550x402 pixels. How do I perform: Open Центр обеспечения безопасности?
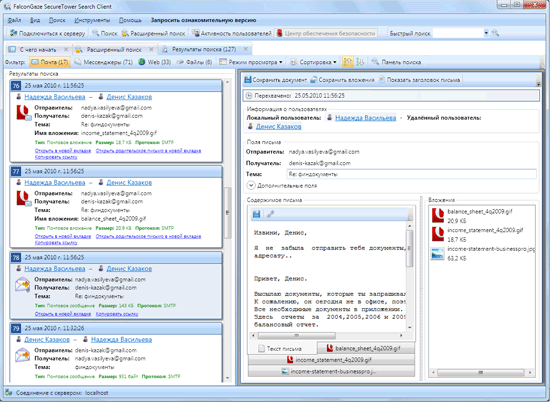tap(326, 33)
